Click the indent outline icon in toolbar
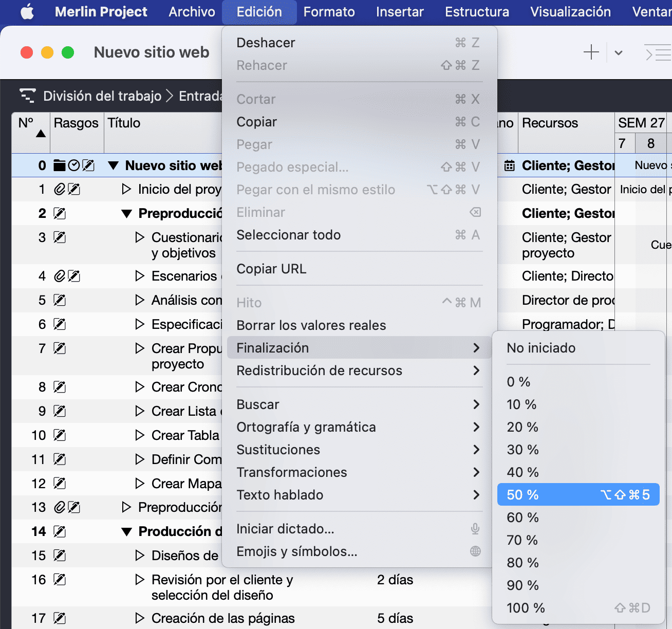The width and height of the screenshot is (672, 629). [x=658, y=52]
